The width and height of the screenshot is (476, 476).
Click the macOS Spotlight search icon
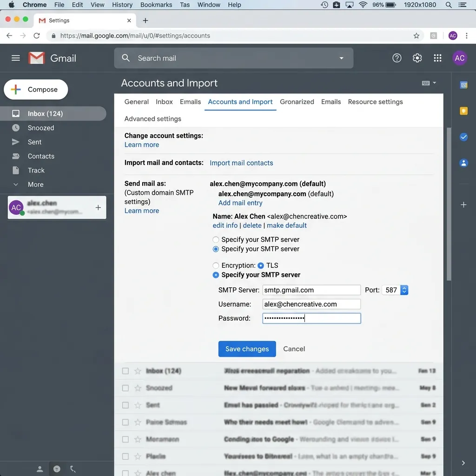coord(449,5)
